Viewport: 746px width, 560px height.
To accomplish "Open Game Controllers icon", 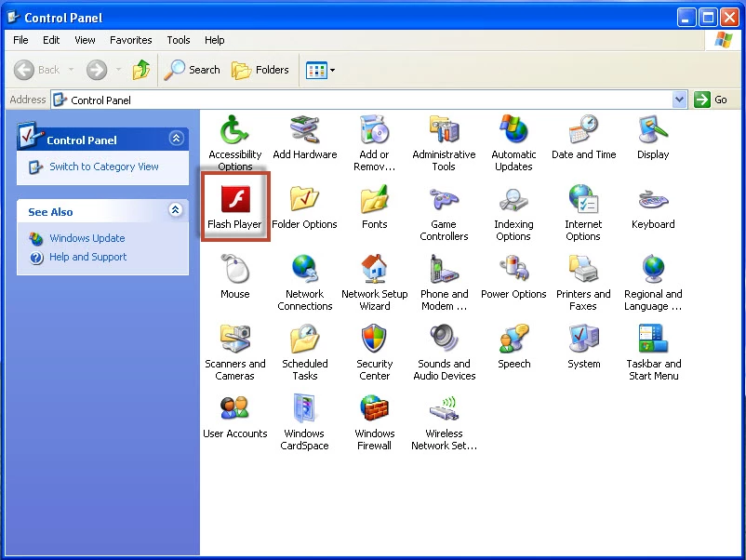I will click(444, 199).
